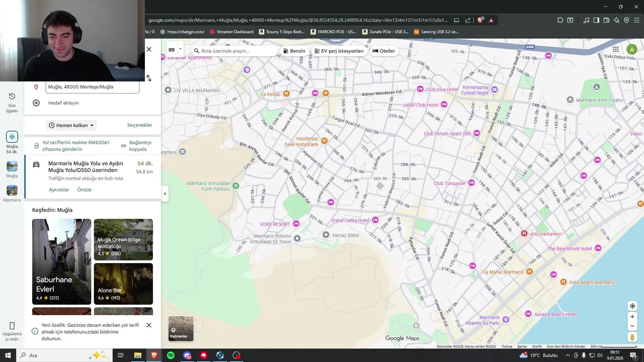644x362 pixels.
Task: Open the Marmaris place thumbnail in the sidebar
Action: pos(12,194)
